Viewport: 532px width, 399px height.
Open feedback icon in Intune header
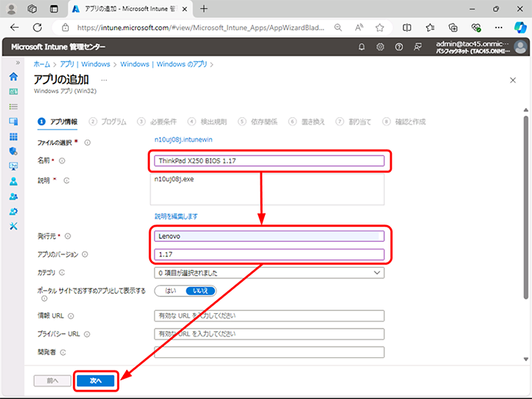(418, 47)
